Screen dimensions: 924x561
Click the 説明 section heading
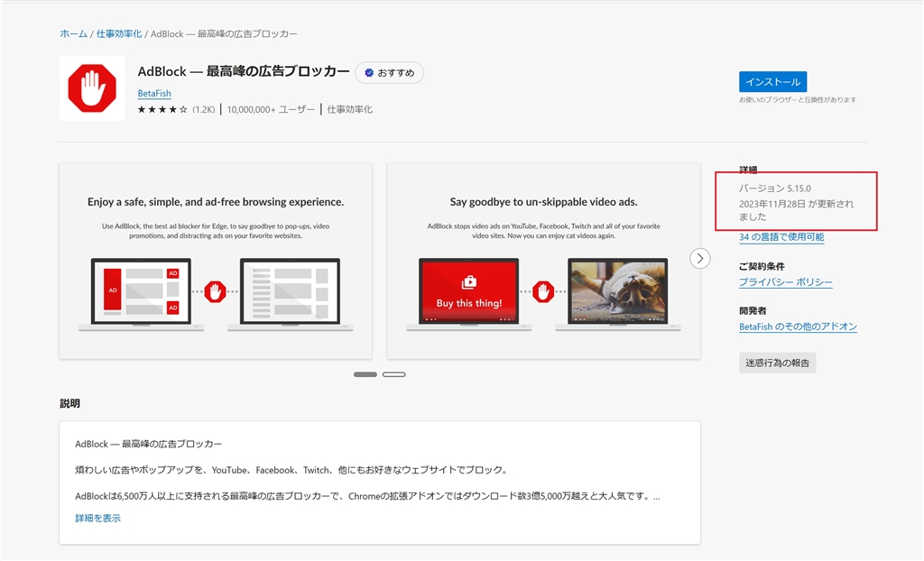[x=69, y=404]
